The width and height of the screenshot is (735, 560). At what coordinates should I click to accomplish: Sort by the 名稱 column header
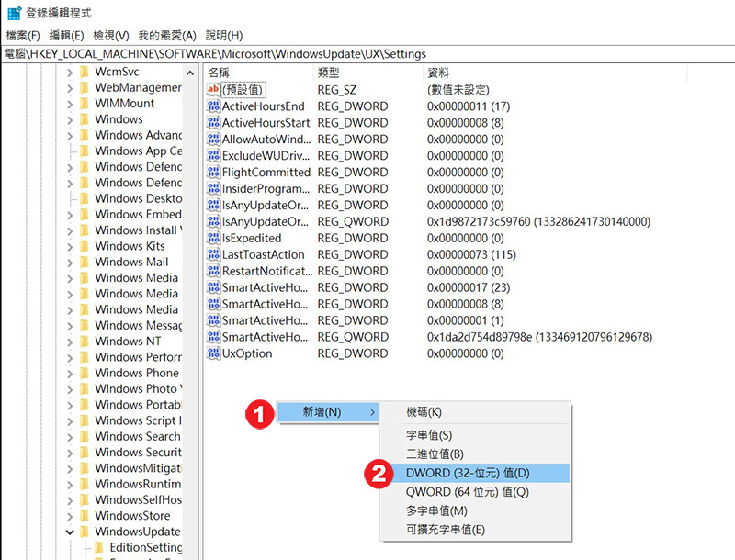[x=259, y=73]
